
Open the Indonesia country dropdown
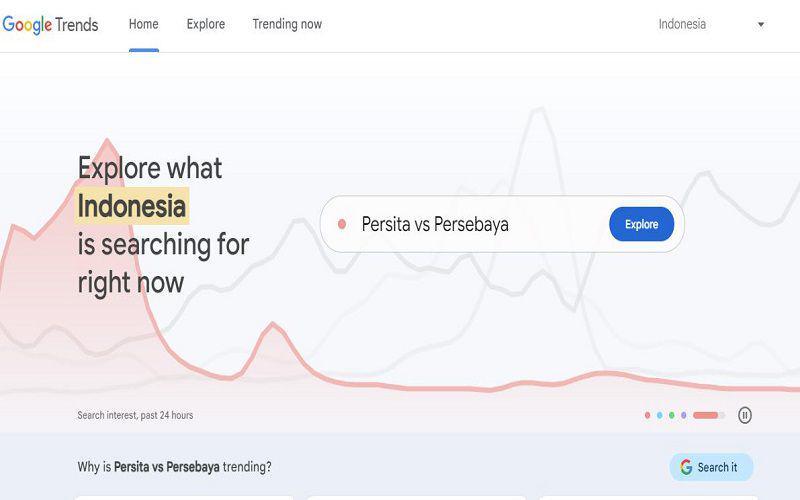point(712,24)
